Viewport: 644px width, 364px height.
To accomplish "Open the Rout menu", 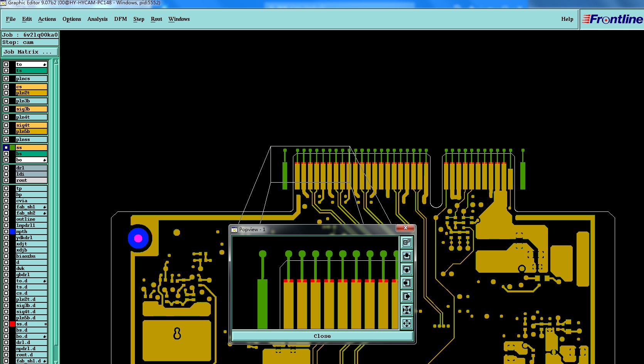I will pos(156,19).
